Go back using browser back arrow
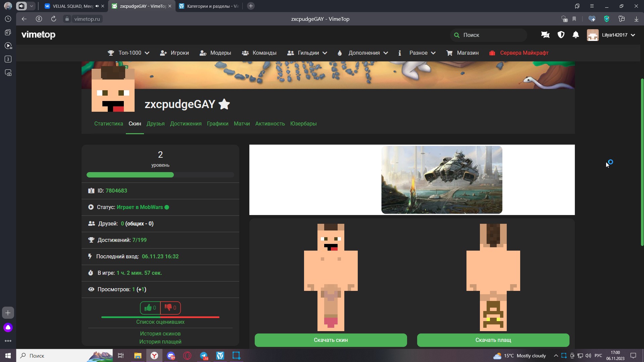Screen dimensions: 644x362 coord(24,19)
